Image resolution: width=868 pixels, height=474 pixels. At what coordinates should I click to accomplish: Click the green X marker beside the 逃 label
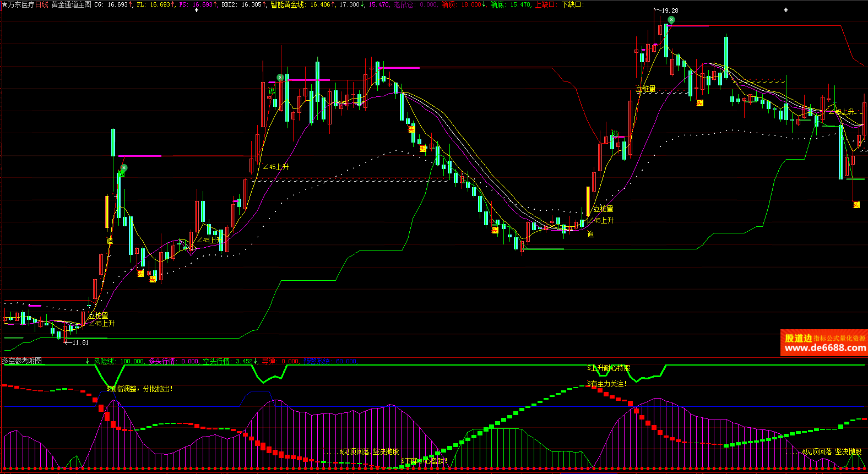tap(280, 78)
